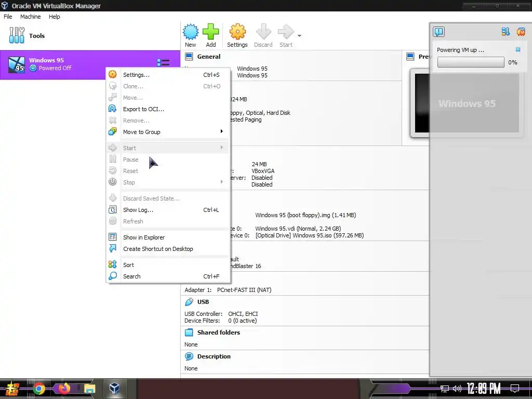The height and width of the screenshot is (399, 532).
Task: Click the orange Settings gear icon in the context menu
Action: [x=113, y=74]
